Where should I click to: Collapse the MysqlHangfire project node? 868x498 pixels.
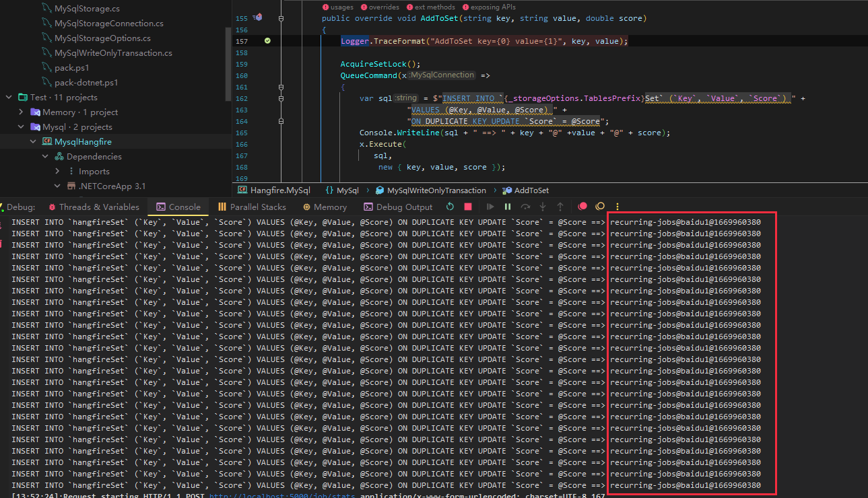coord(33,141)
